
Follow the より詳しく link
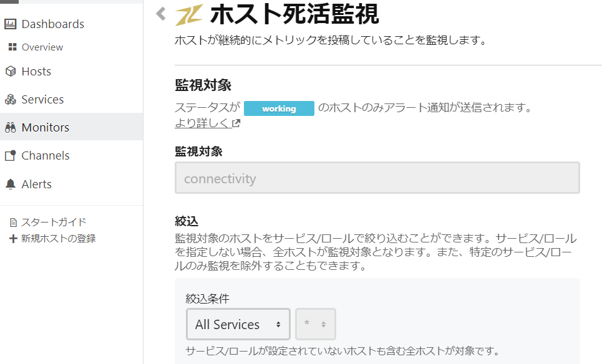point(203,123)
